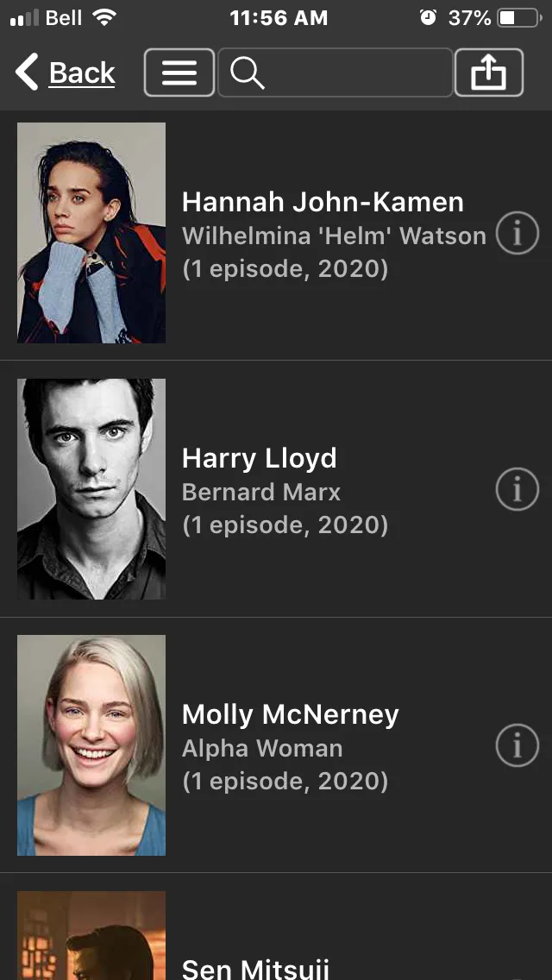552x980 pixels.
Task: Open Molly McNerney's headshot thumbnail
Action: pos(91,745)
